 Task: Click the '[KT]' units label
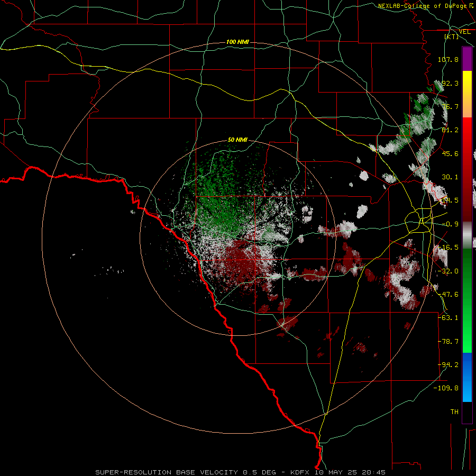pyautogui.click(x=451, y=36)
